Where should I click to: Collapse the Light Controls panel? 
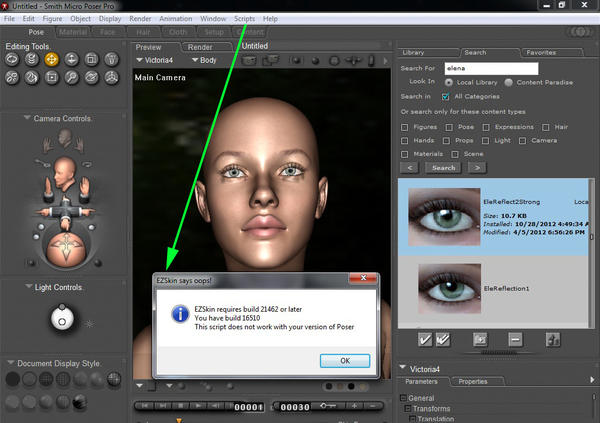pos(28,286)
